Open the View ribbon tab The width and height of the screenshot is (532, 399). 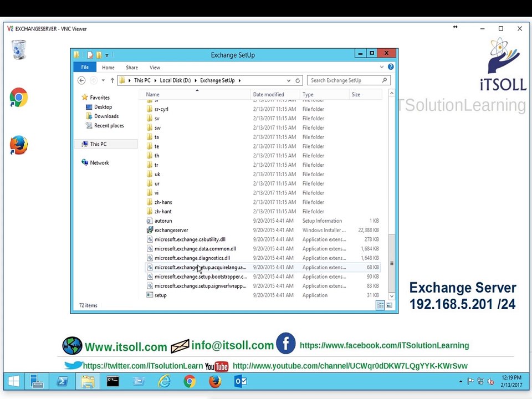point(155,68)
